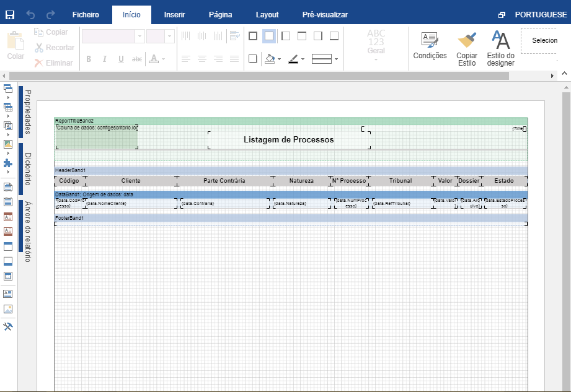Open the Geral text format dropdown

[x=376, y=46]
